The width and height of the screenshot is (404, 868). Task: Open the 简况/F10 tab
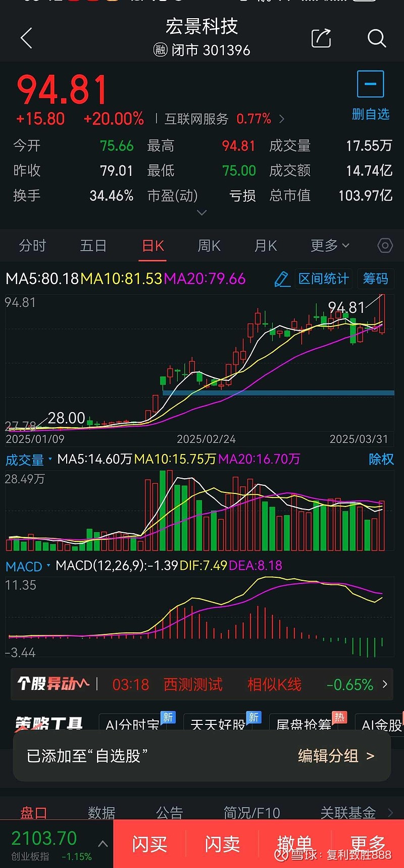(x=251, y=813)
